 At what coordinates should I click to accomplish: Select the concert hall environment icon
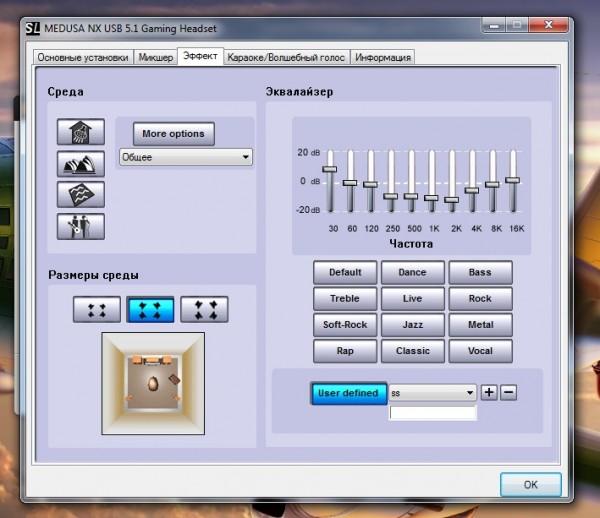81,164
